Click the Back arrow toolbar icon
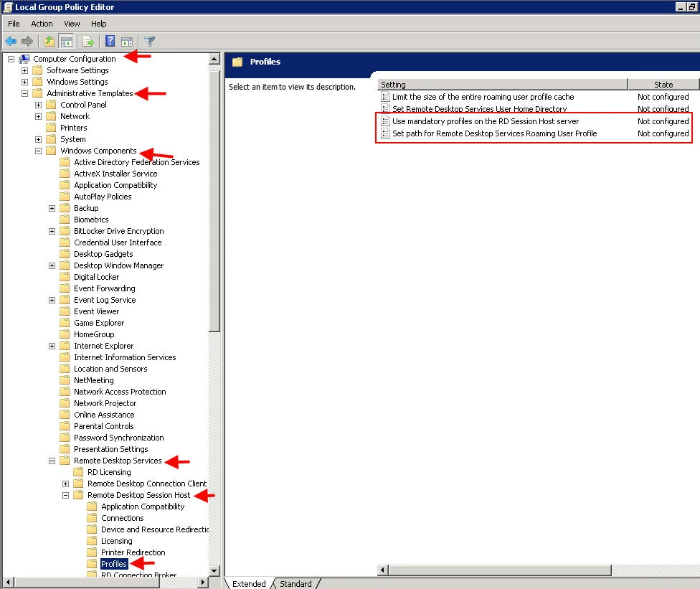700x589 pixels. point(11,42)
